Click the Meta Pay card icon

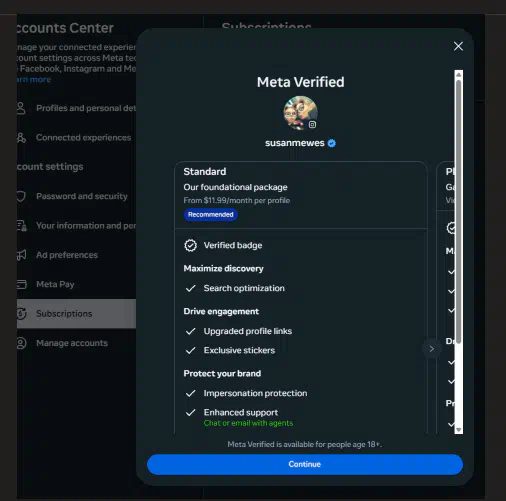tap(21, 284)
